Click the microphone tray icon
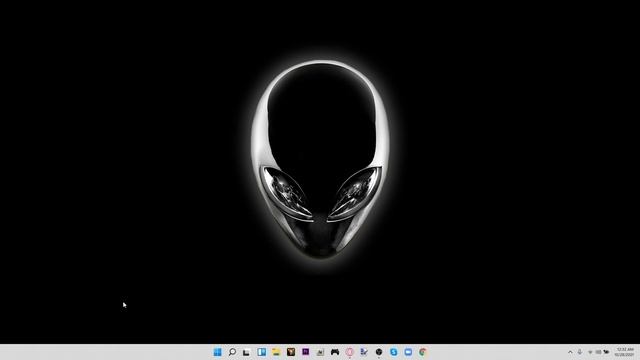Screen dimensions: 640x360 tap(580, 352)
